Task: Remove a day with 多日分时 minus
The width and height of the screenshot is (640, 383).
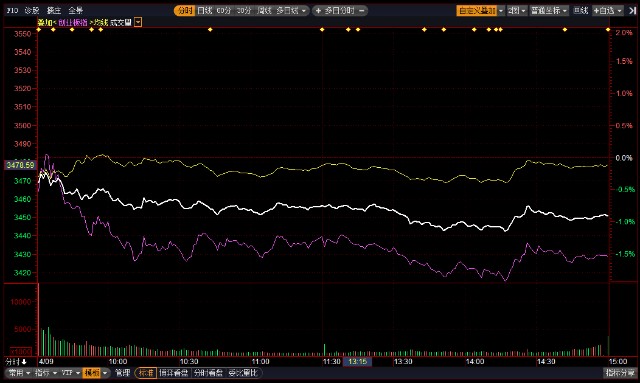Action: tap(362, 11)
